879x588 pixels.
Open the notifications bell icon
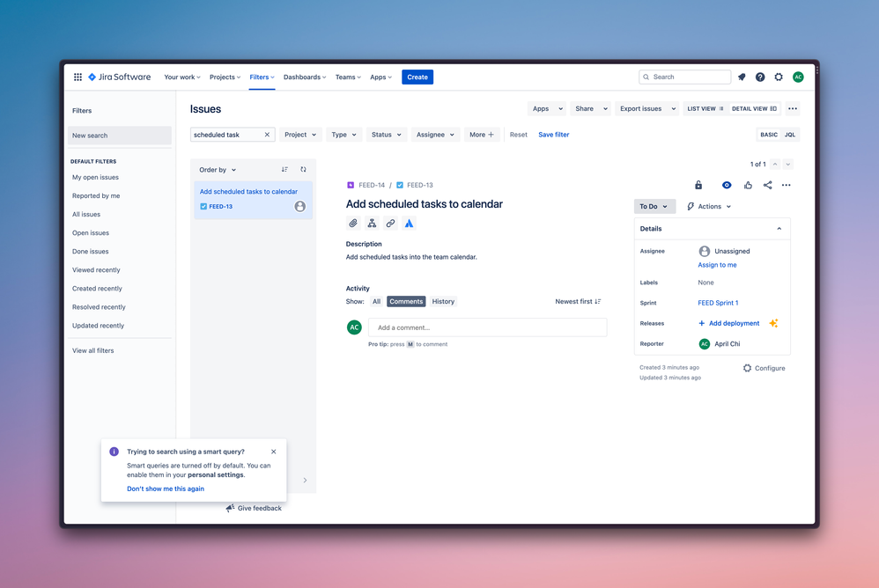[x=742, y=77]
